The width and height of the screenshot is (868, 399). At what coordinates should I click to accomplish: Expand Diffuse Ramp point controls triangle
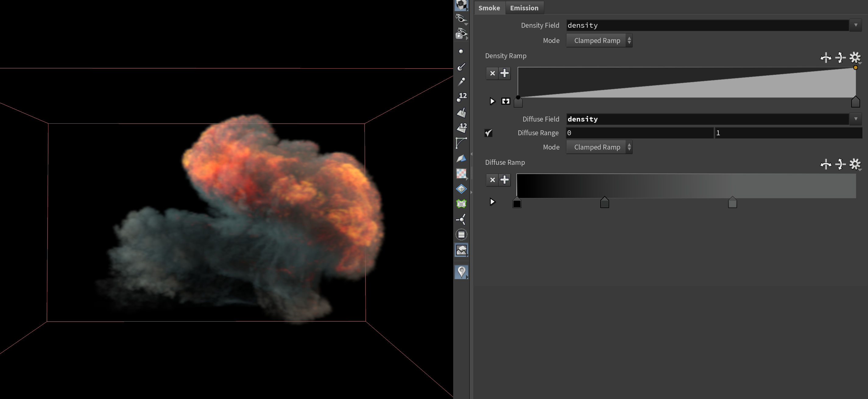point(492,202)
